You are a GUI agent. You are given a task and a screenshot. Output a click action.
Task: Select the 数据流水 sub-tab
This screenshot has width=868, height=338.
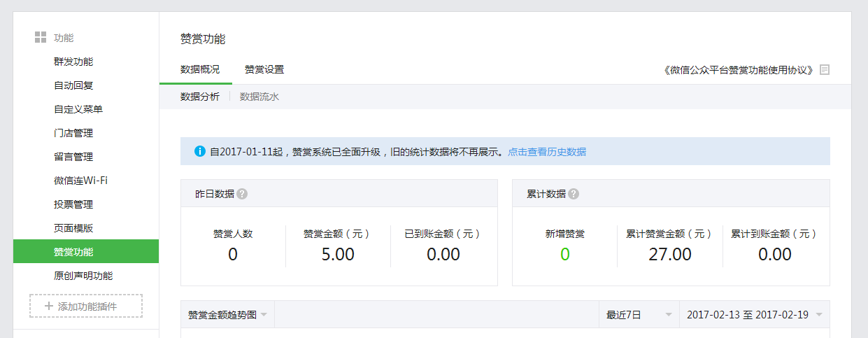[x=259, y=97]
